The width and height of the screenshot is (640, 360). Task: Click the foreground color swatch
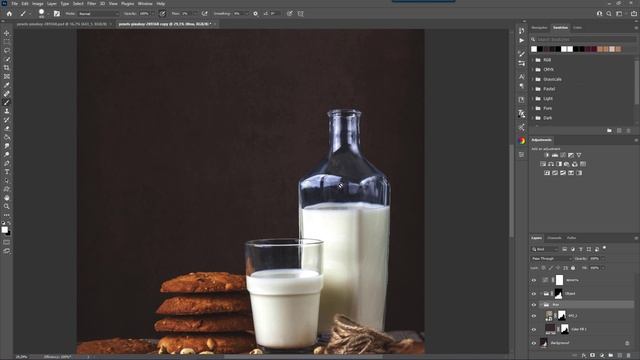[4, 230]
